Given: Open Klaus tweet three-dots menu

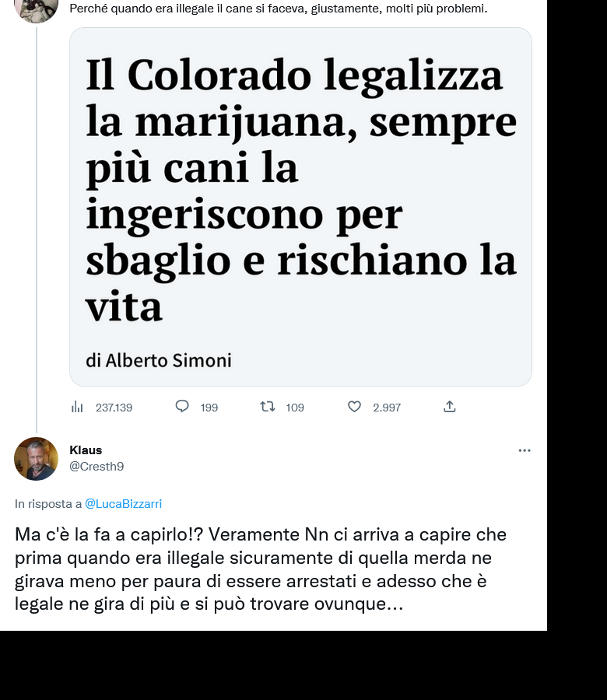Looking at the screenshot, I should pos(525,450).
